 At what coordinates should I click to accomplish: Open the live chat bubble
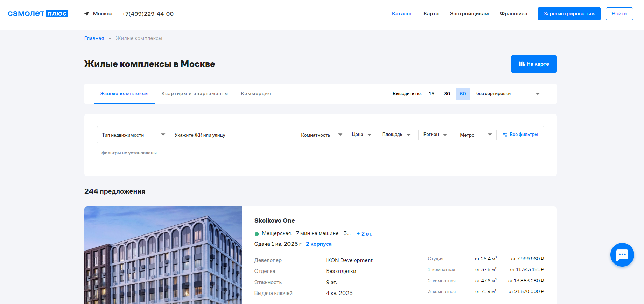pos(622,255)
